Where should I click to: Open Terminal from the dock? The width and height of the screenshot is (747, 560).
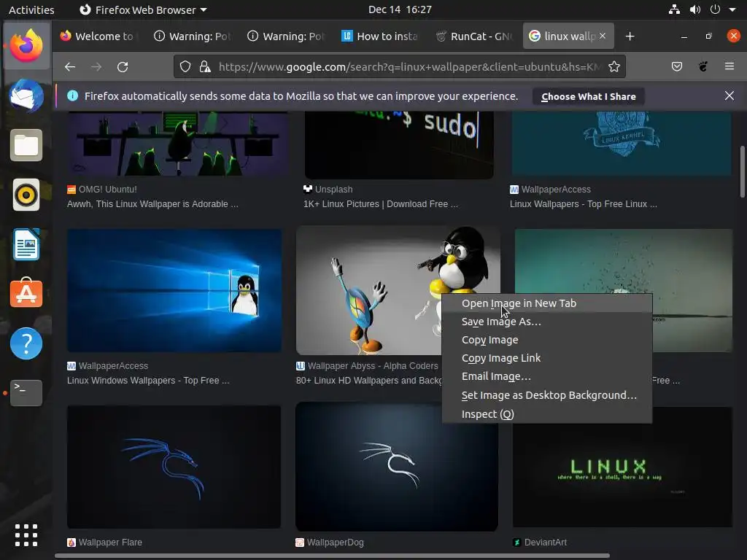(x=26, y=393)
